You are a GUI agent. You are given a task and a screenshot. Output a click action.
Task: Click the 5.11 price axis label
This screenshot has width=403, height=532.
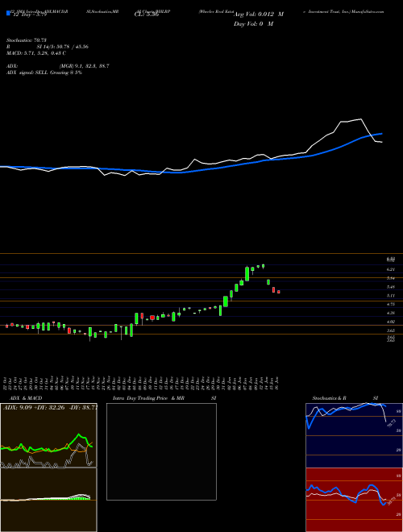(x=390, y=296)
